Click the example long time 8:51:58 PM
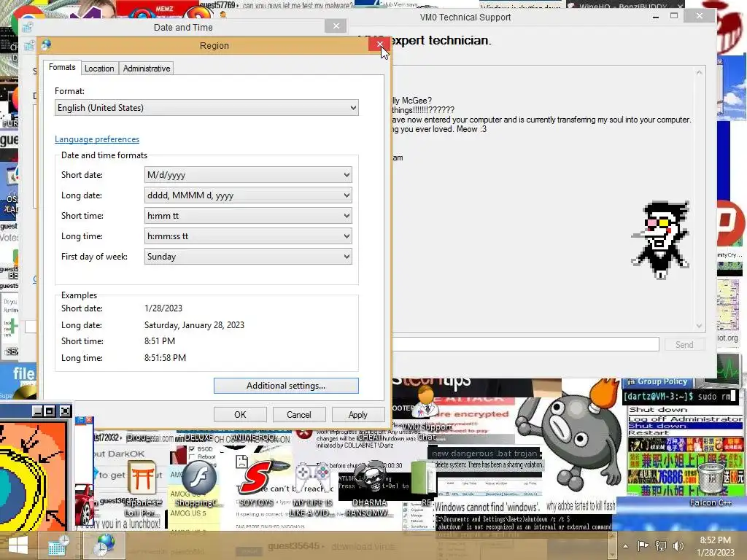 click(x=166, y=357)
